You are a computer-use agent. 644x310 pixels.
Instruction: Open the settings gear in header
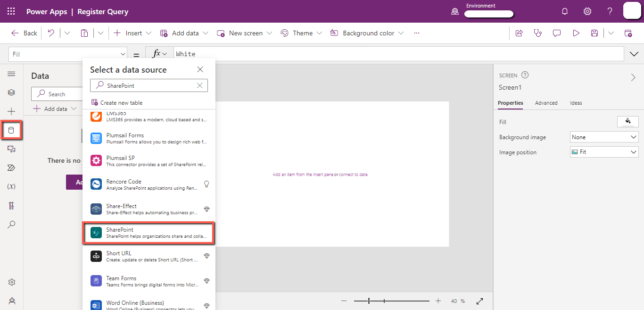(x=587, y=11)
